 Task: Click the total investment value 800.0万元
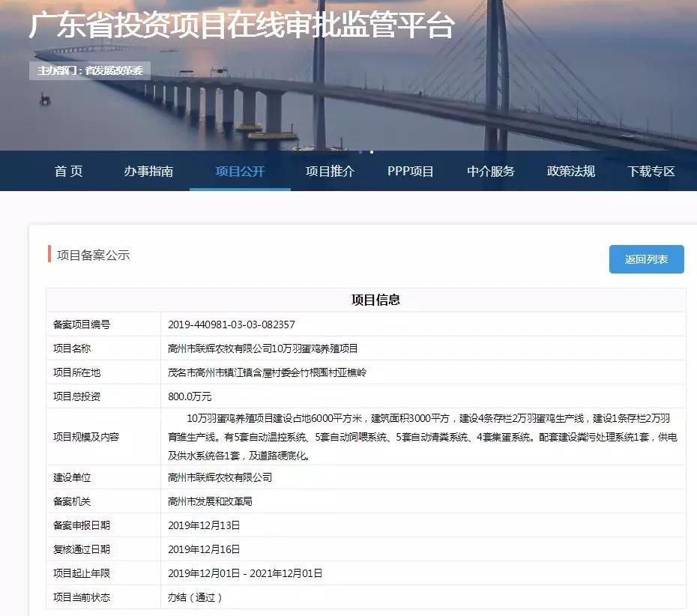(x=190, y=396)
